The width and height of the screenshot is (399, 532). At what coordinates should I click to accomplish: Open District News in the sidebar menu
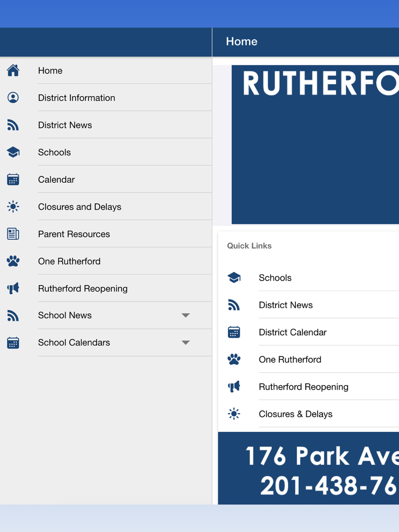[x=106, y=125]
